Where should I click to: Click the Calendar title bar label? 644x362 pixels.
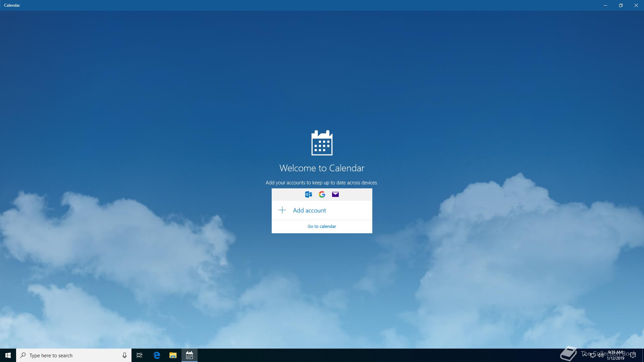pyautogui.click(x=12, y=5)
